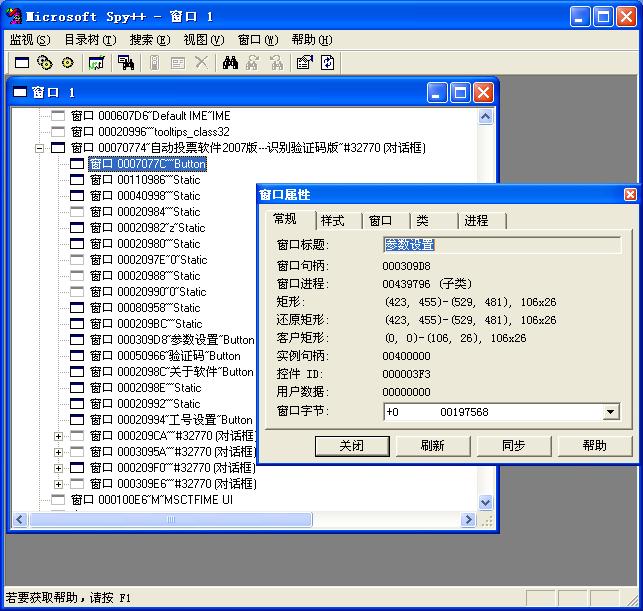
Task: Click the Find Next toolbar icon
Action: pos(253,63)
